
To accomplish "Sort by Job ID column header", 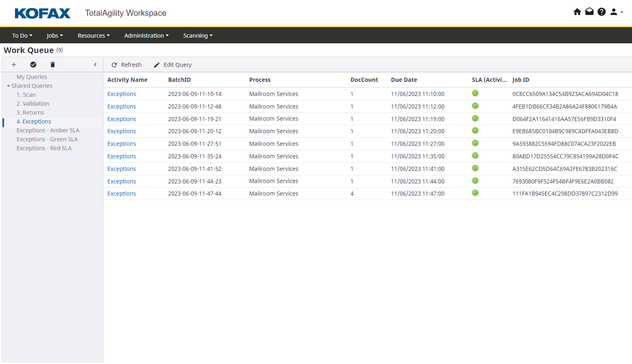I will click(x=521, y=80).
